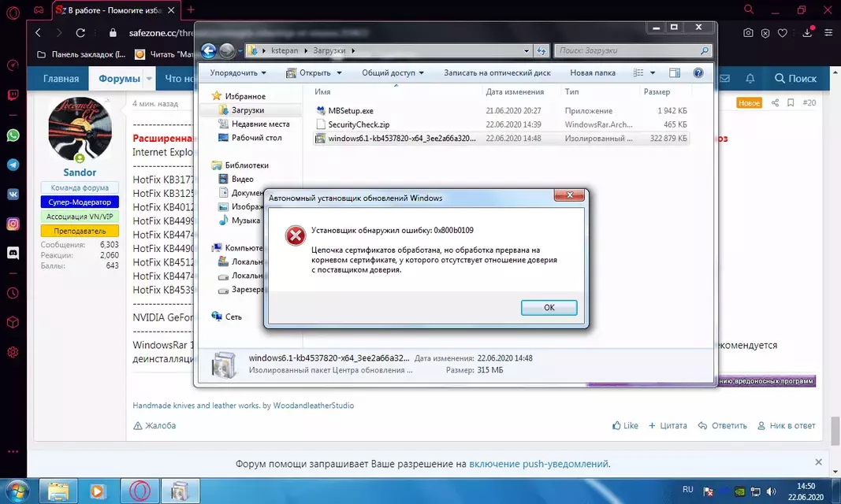Open Discord from the Opera sidebar
The height and width of the screenshot is (504, 841).
click(x=13, y=253)
